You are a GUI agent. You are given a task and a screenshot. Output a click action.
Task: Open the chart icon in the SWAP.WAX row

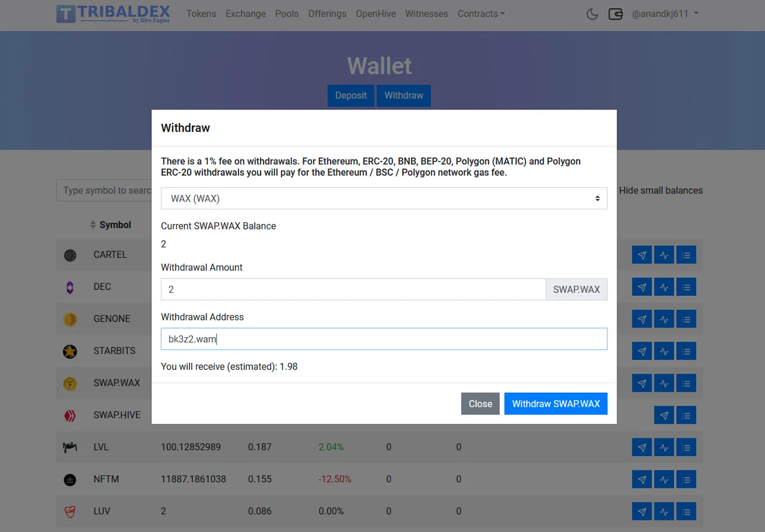point(664,383)
